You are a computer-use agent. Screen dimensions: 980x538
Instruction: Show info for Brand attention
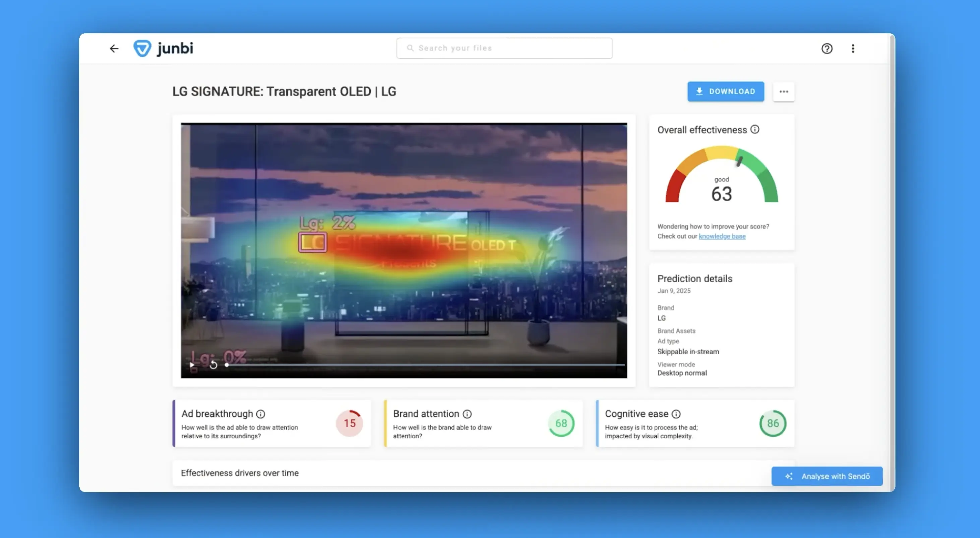(467, 414)
